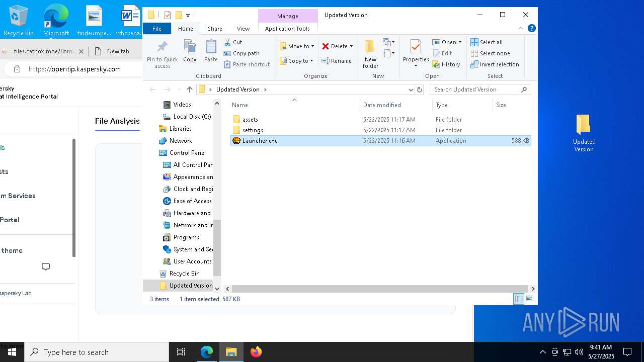Viewport: 644px width, 362px height.
Task: Click Pin to Quick access icon
Action: point(162,54)
